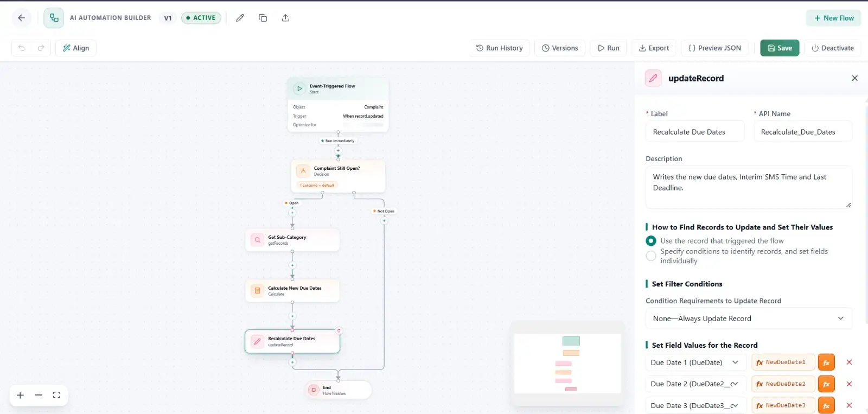Click the canvas minimap thumbnail

[x=567, y=364]
